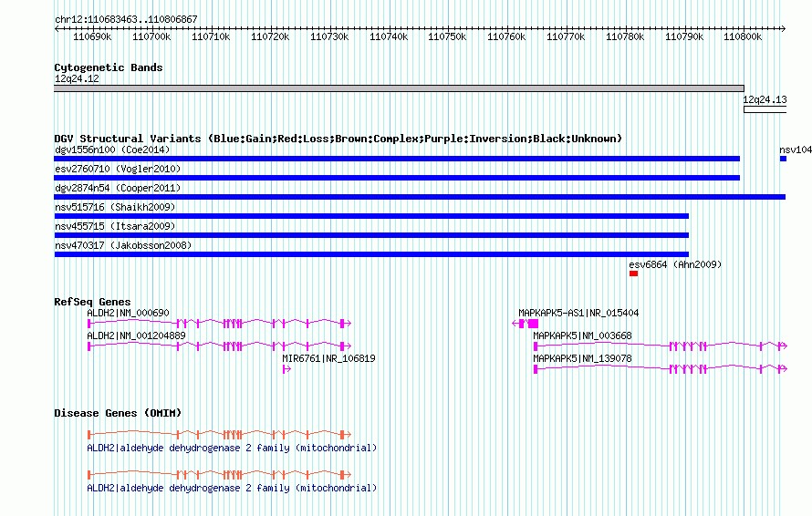
Task: Open variant label esv6864 (Ahn2009)
Action: pos(675,264)
